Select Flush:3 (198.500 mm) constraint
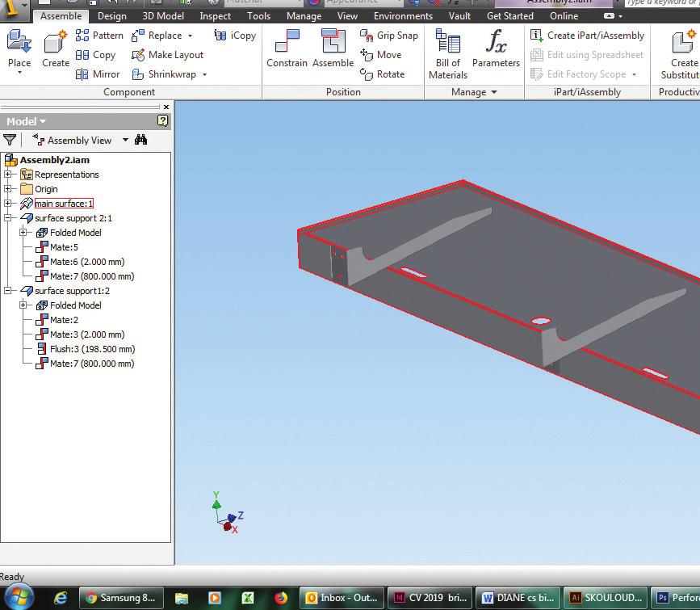 coord(92,349)
